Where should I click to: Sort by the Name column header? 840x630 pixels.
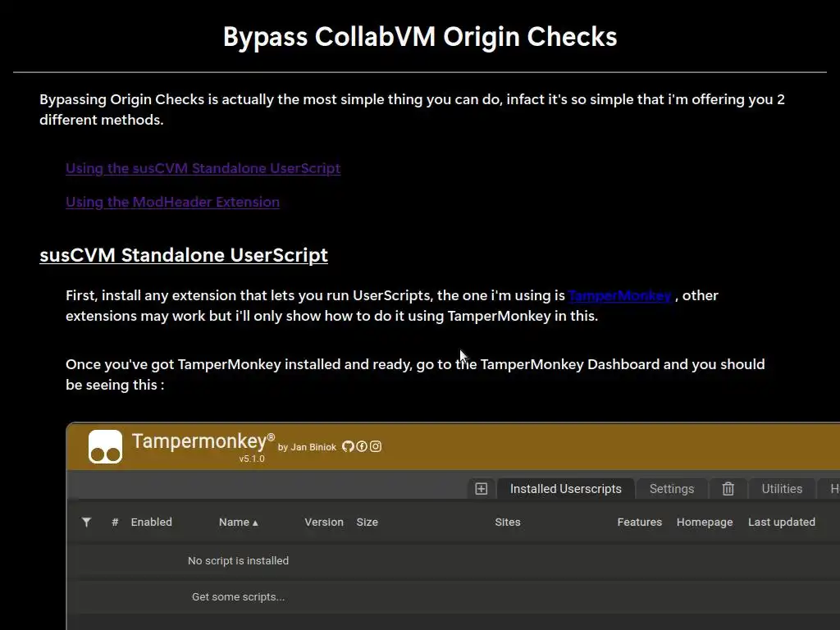coord(239,522)
